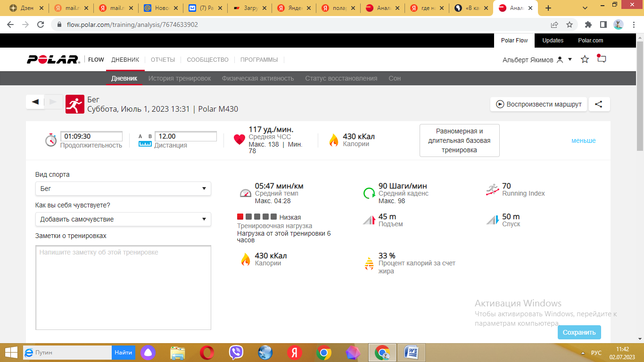Go to previous training with left arrow
This screenshot has width=644, height=362.
[35, 102]
